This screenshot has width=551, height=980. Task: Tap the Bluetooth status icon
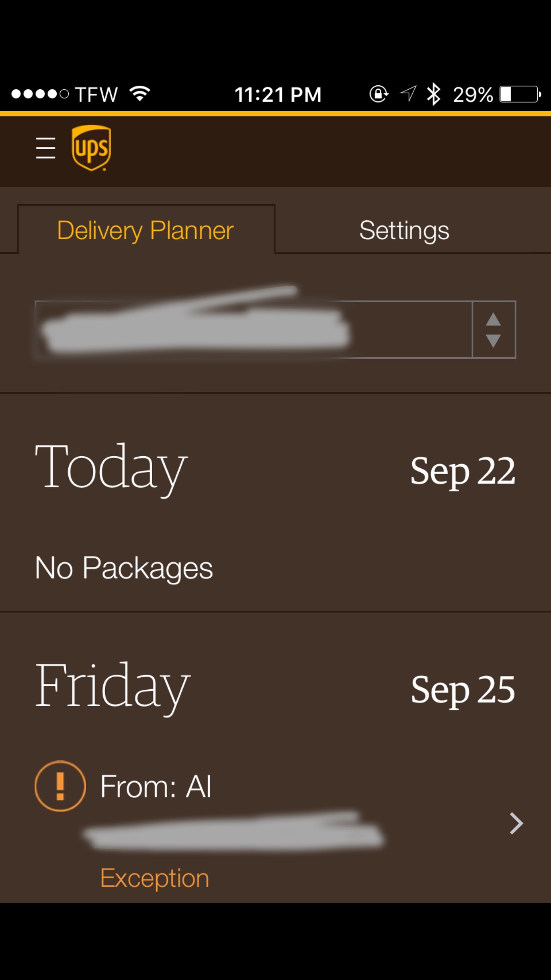(433, 94)
